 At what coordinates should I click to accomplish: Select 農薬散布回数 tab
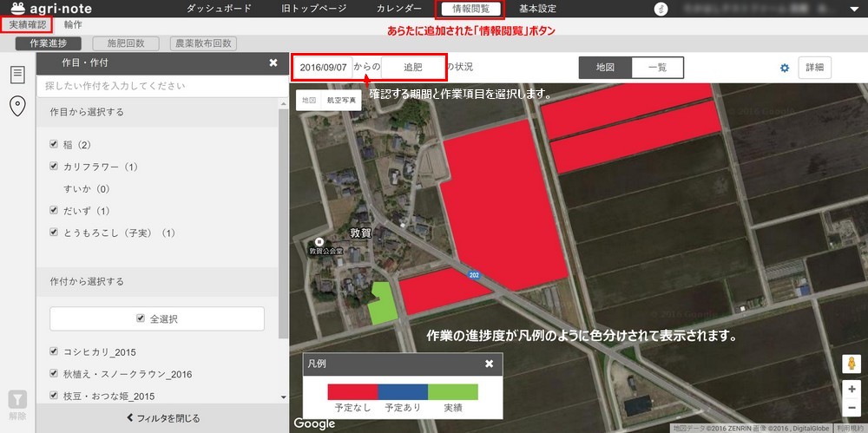coord(203,43)
